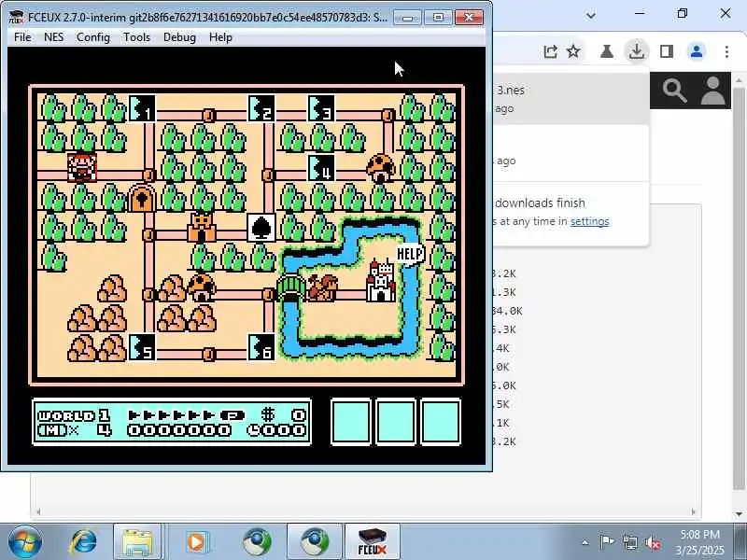This screenshot has width=747, height=560.
Task: Click the Hammer Brother on the map
Action: coord(322,287)
